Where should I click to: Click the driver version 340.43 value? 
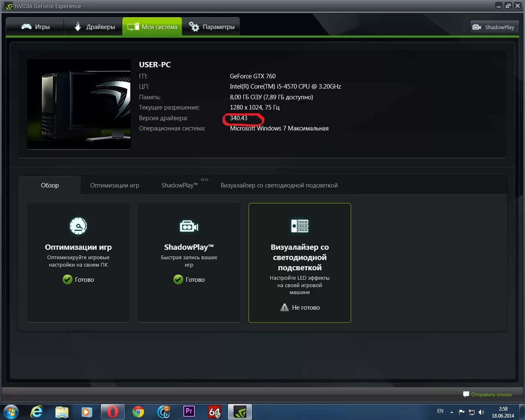click(x=239, y=118)
